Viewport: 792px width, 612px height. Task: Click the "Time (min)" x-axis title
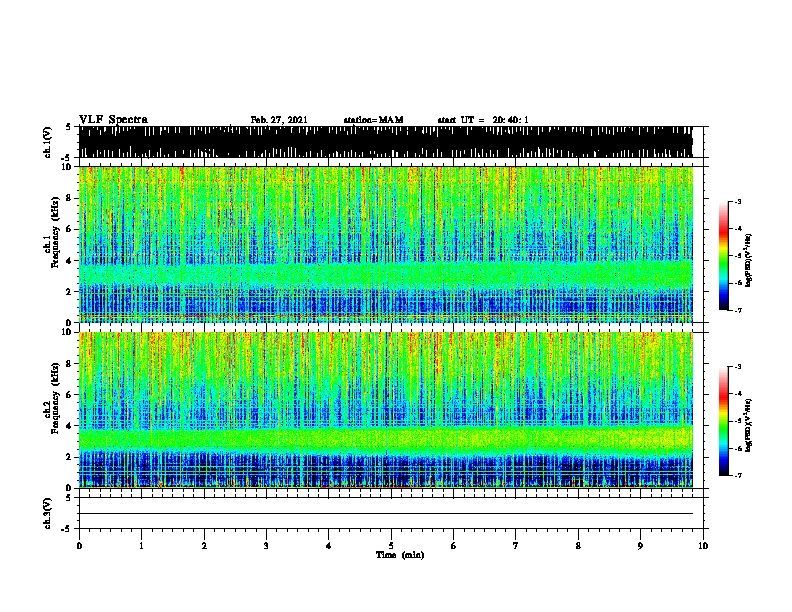pyautogui.click(x=400, y=555)
